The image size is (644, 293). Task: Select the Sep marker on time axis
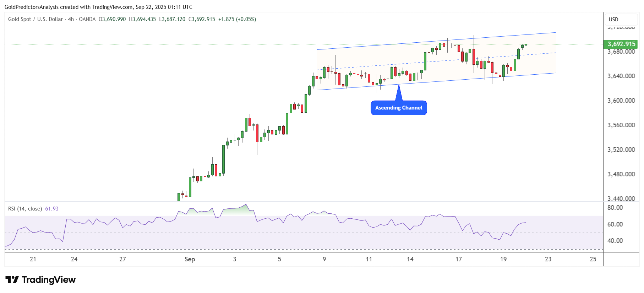coord(190,259)
